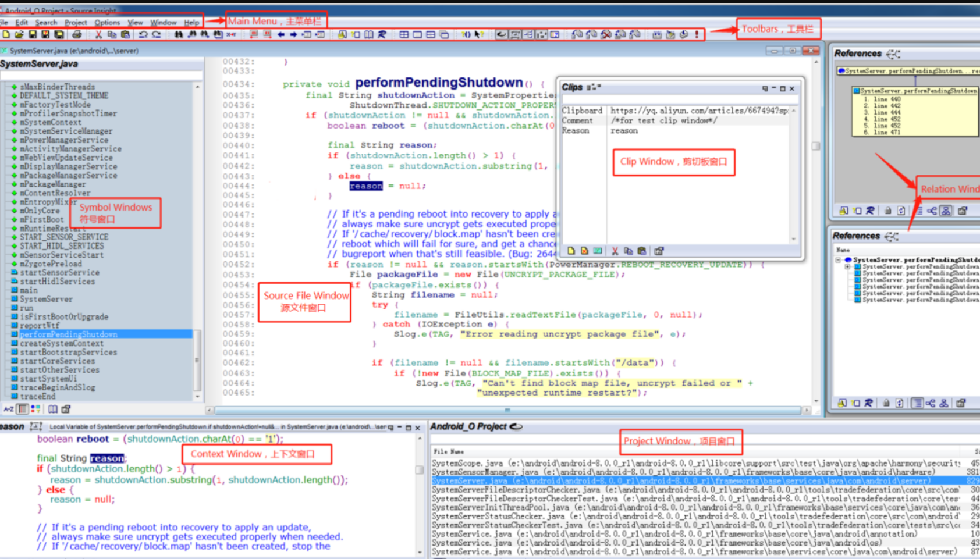Open the Search menu
Viewport: 980px width, 559px height.
(46, 22)
